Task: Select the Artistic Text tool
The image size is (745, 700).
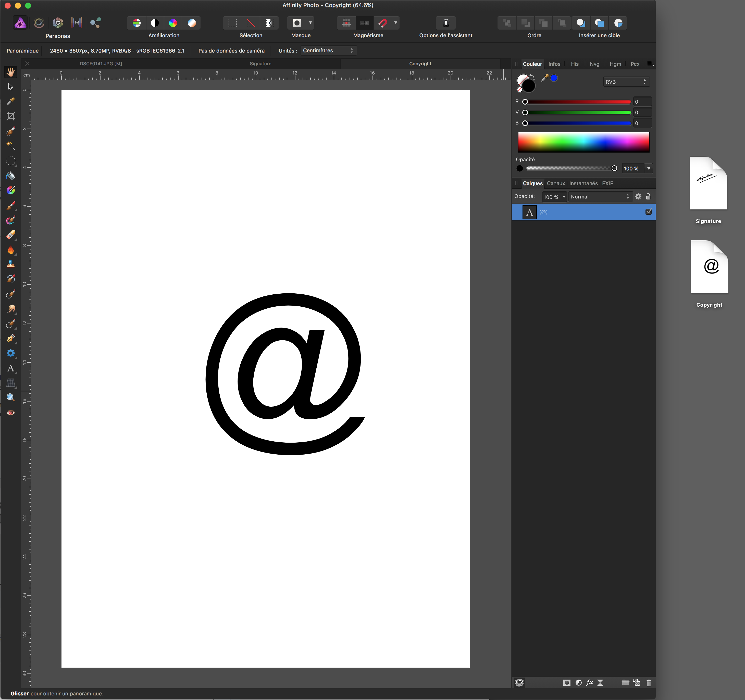Action: pyautogui.click(x=10, y=368)
